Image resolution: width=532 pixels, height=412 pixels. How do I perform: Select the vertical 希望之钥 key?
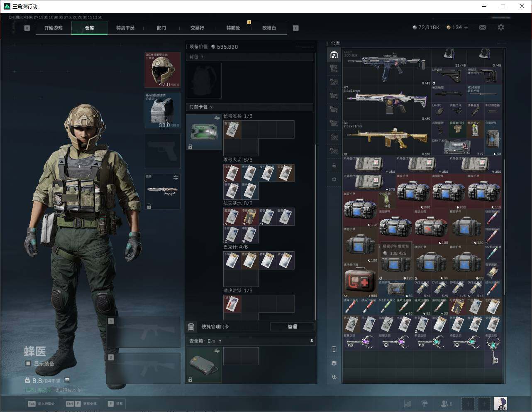tap(493, 350)
